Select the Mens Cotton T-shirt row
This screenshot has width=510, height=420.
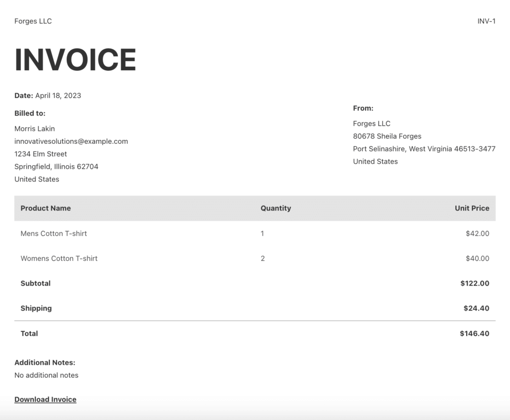click(x=53, y=233)
